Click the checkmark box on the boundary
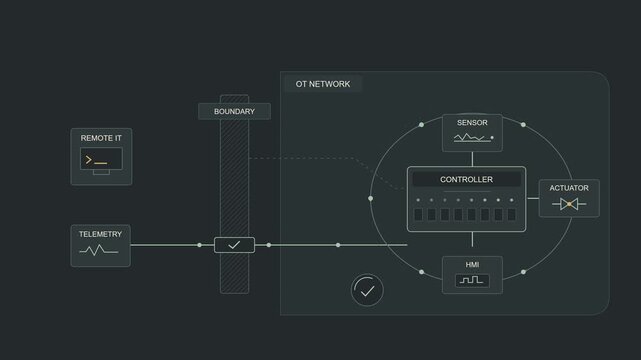This screenshot has width=641, height=360. [234, 245]
